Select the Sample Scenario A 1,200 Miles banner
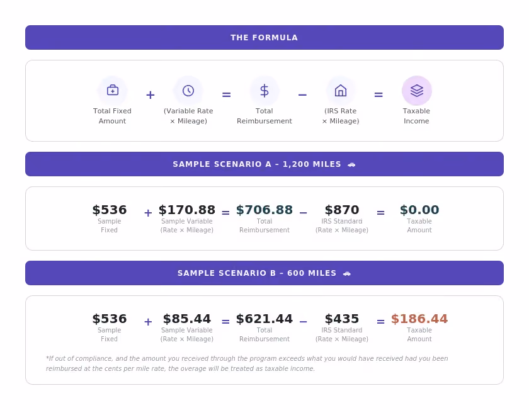Image resolution: width=529 pixels, height=420 pixels. [264, 164]
